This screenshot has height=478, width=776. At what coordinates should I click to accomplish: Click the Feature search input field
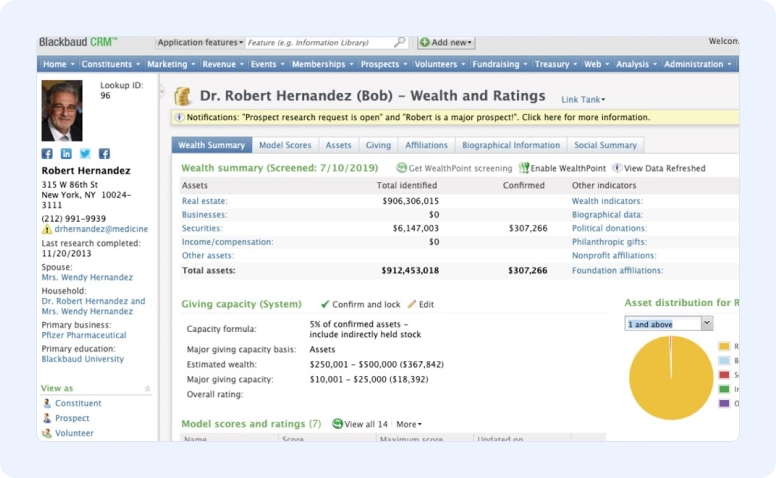(319, 43)
